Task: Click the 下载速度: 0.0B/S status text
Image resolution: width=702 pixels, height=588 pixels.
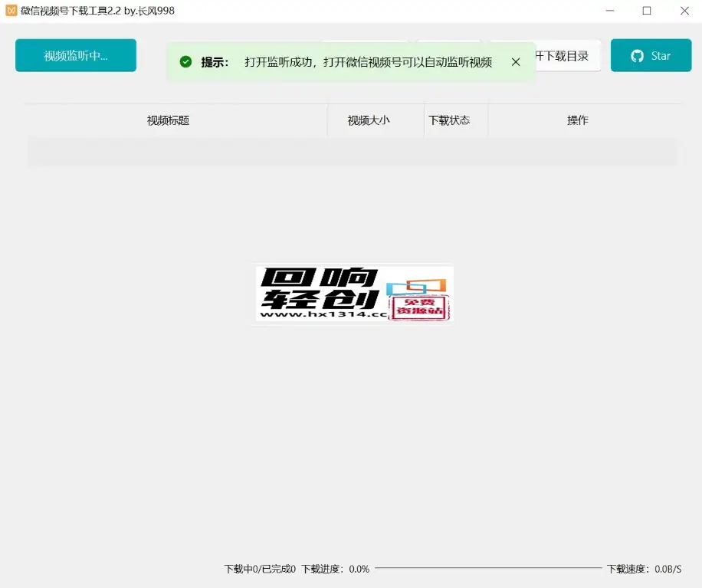Action: (644, 569)
